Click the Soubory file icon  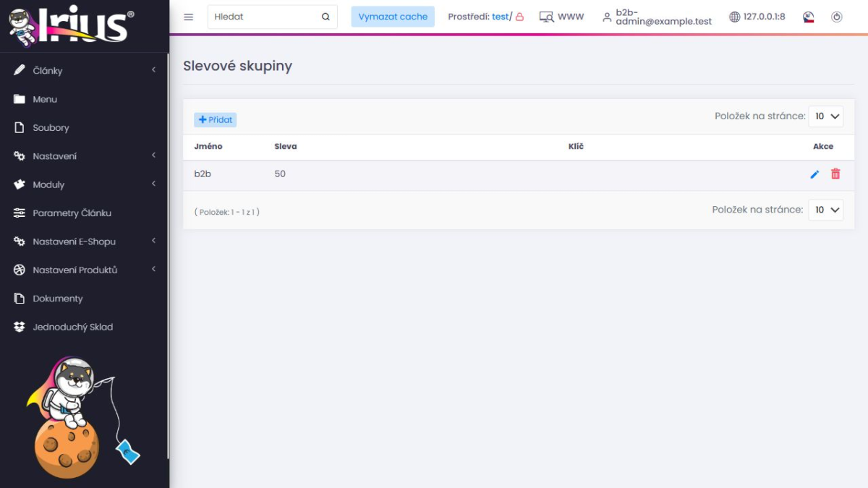pos(20,128)
